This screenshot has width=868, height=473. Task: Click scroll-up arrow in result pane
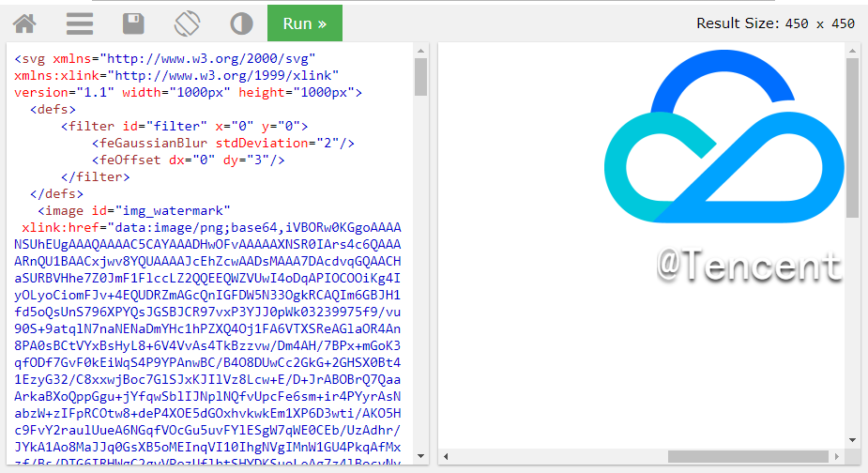[852, 51]
